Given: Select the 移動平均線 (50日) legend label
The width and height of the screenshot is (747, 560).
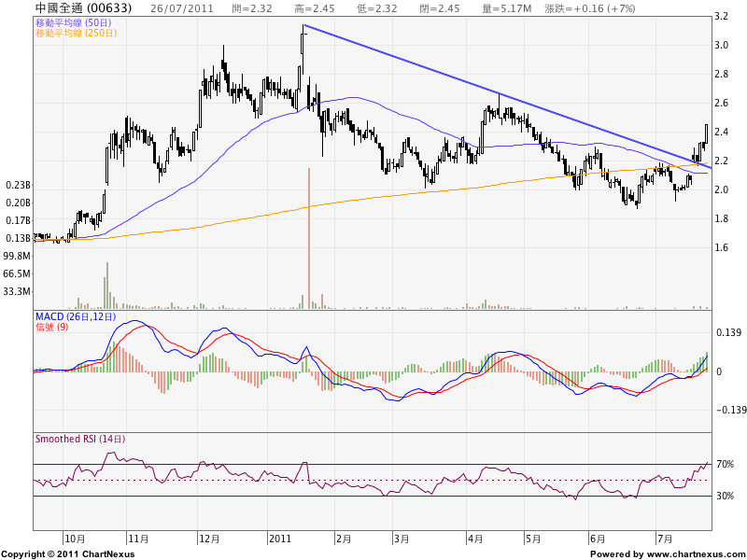Looking at the screenshot, I should [x=74, y=22].
